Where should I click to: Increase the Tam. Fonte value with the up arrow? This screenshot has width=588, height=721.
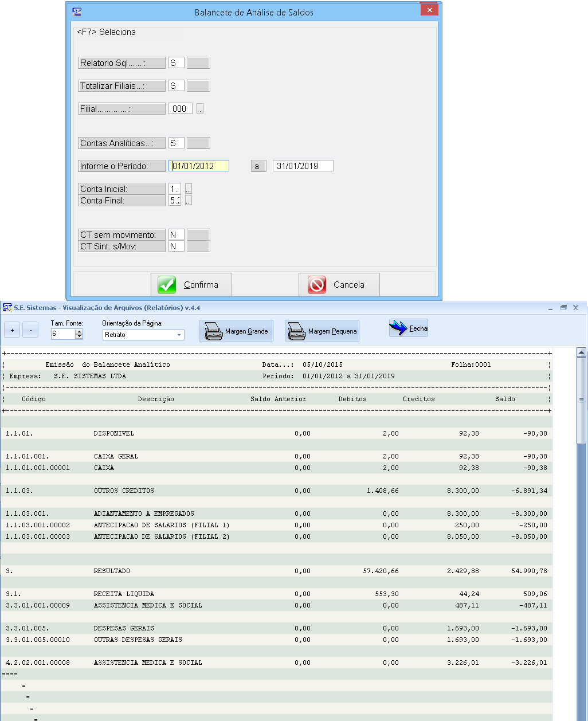(x=79, y=332)
